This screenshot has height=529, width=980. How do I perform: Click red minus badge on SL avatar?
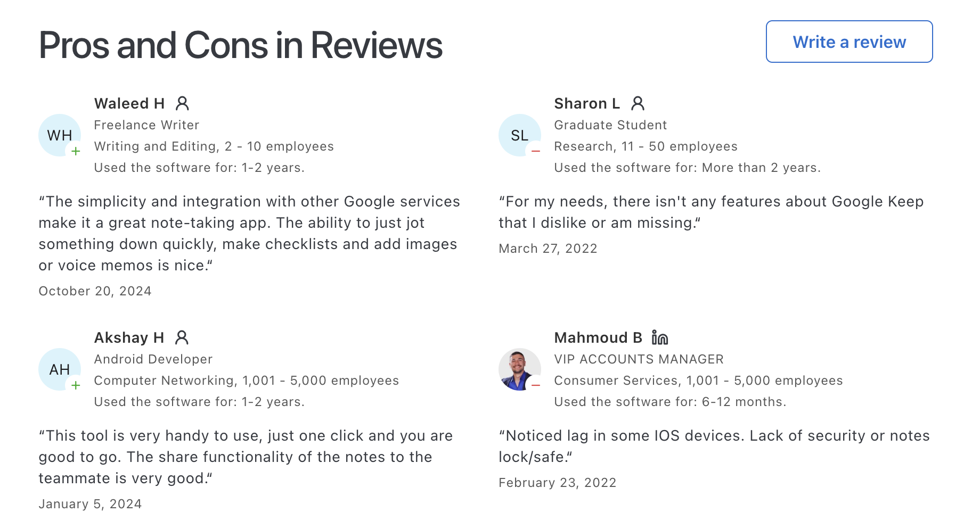(536, 151)
